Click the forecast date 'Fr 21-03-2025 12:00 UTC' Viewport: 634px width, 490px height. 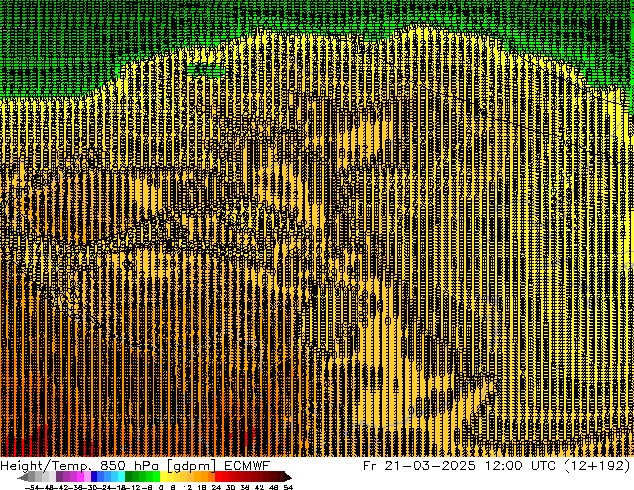point(459,465)
